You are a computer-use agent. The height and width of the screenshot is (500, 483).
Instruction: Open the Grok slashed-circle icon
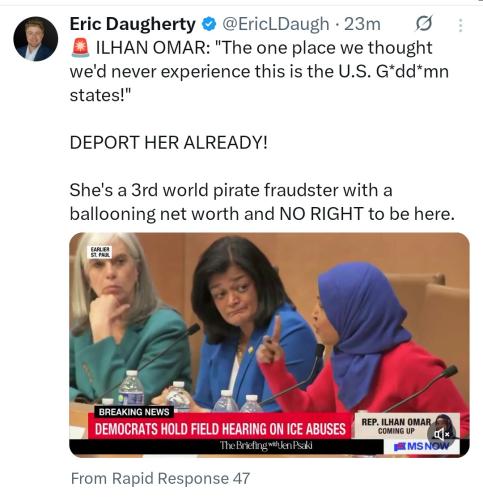[x=424, y=24]
